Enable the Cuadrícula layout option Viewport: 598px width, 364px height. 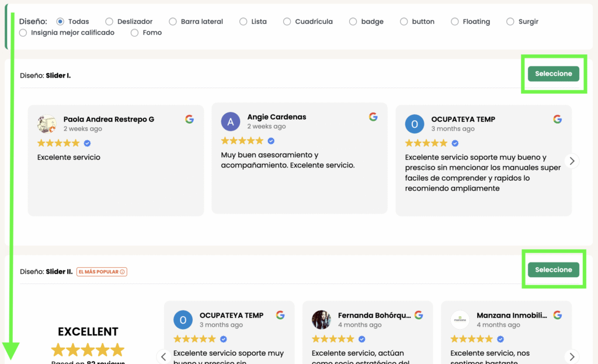(x=287, y=21)
